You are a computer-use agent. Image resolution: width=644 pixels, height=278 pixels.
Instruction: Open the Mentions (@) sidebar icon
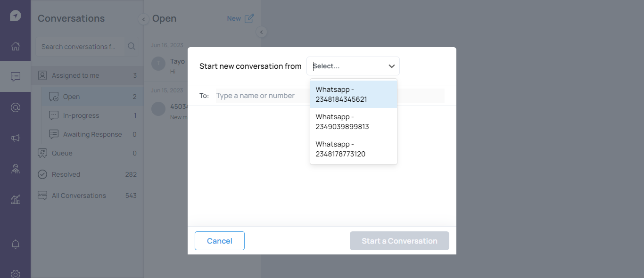tap(16, 107)
